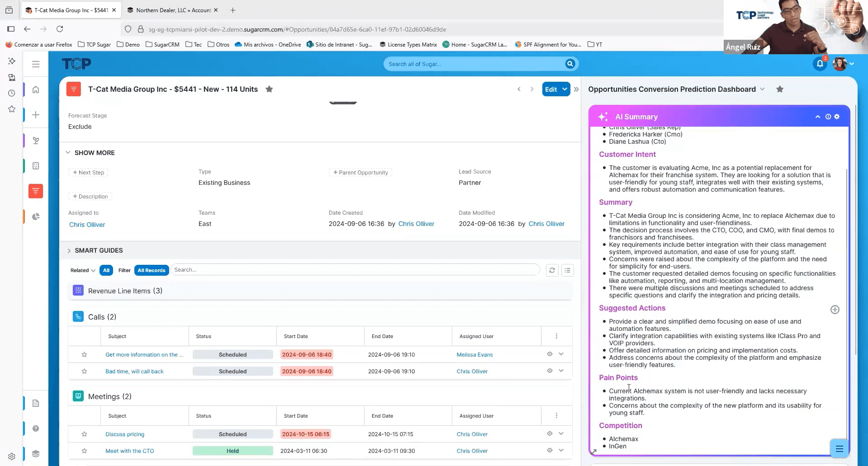The width and height of the screenshot is (868, 466).
Task: Open the Edit dropdown arrow
Action: click(x=564, y=89)
